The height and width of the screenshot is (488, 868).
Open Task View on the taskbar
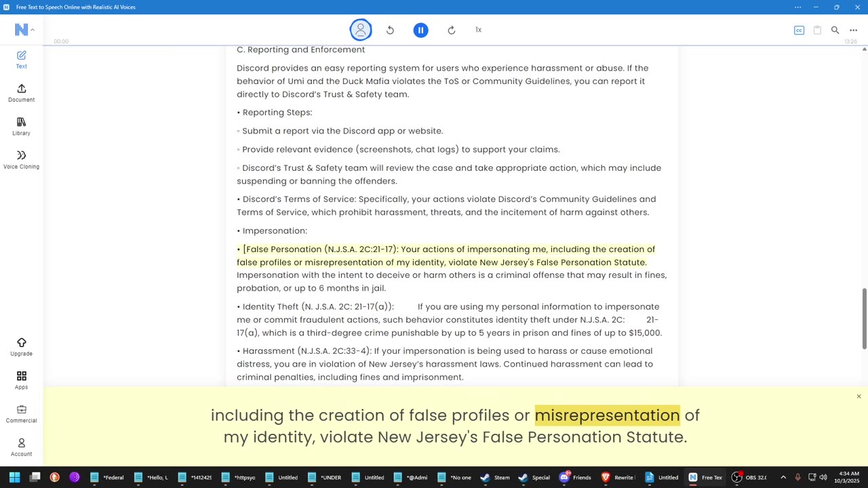tap(35, 477)
